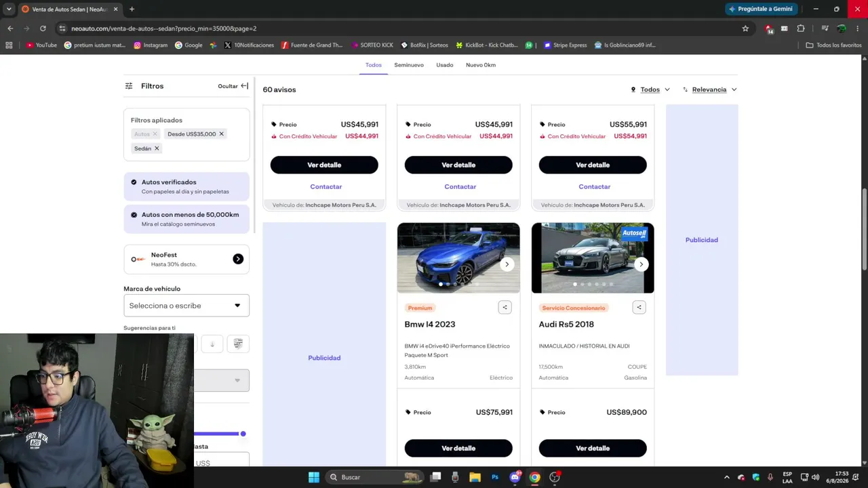The image size is (868, 488).
Task: Open the Todos los favoritos folder
Action: (x=833, y=45)
